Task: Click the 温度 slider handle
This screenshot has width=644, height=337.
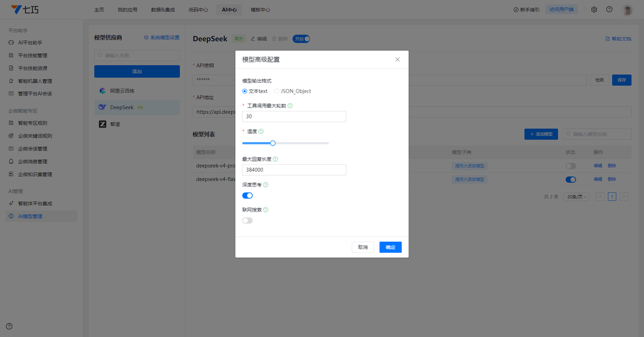Action: coord(273,143)
